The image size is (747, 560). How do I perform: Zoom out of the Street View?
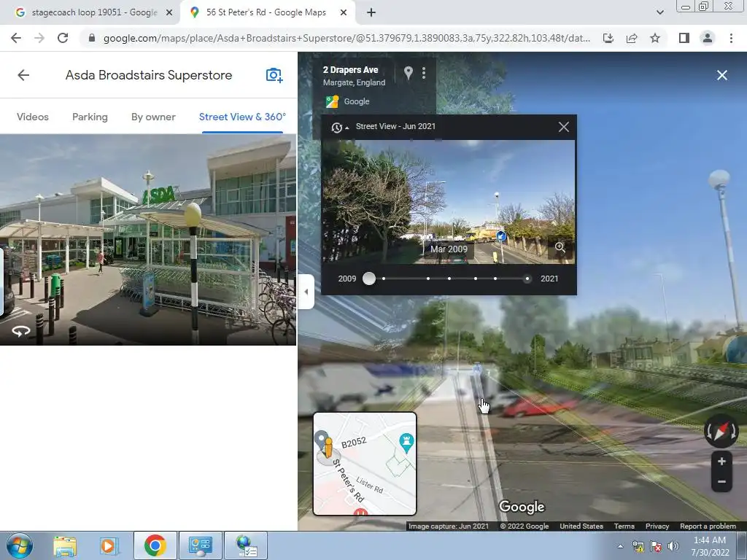721,482
